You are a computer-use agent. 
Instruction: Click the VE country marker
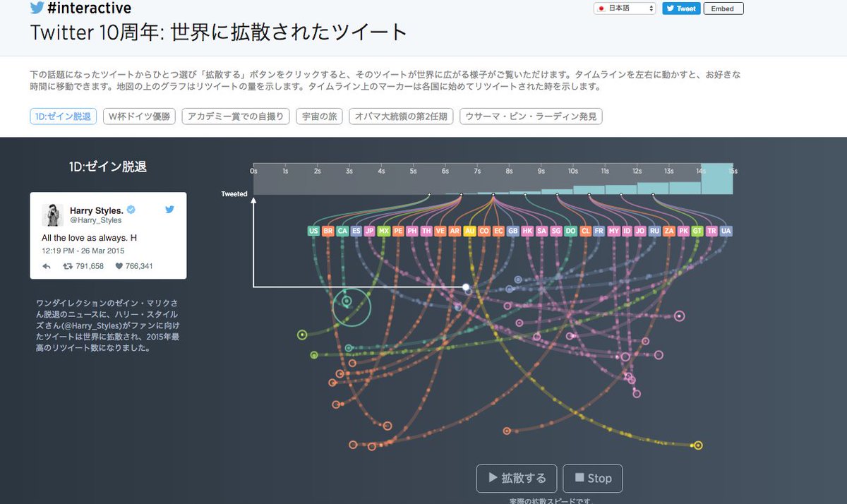(440, 231)
